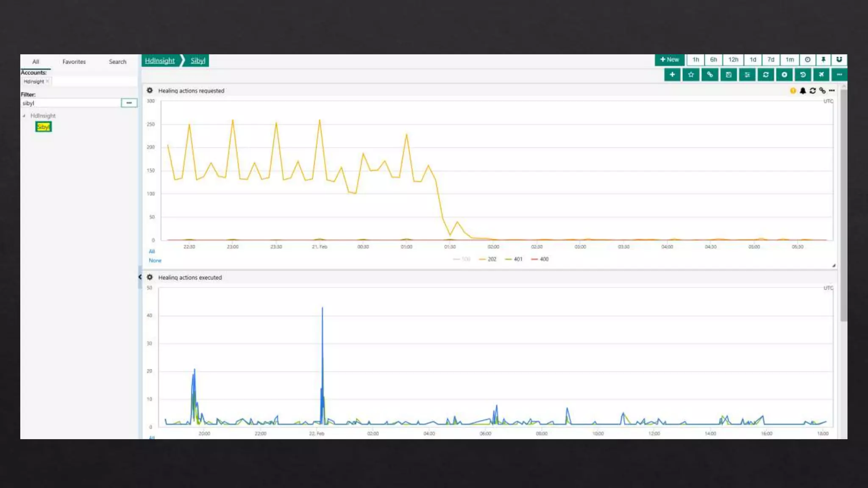Viewport: 868px width, 488px height.
Task: Favorite this dashboard with the star icon
Action: (691, 75)
